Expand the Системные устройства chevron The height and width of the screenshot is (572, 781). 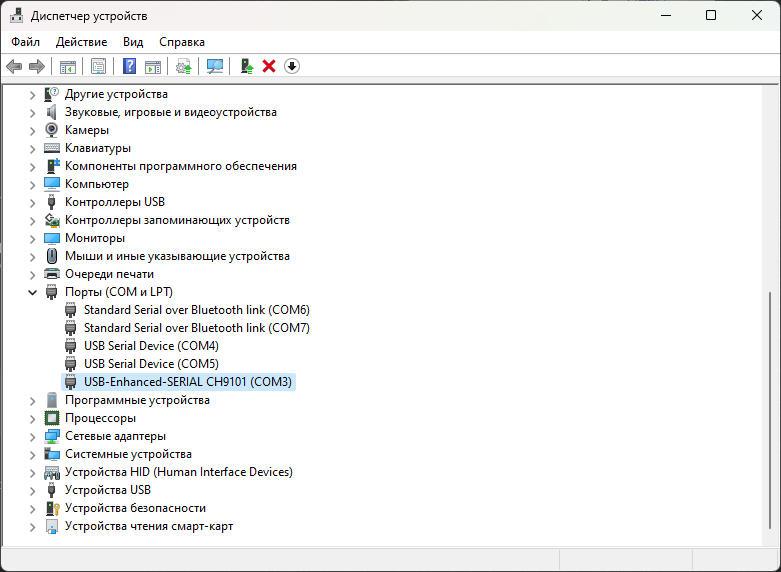(x=32, y=455)
